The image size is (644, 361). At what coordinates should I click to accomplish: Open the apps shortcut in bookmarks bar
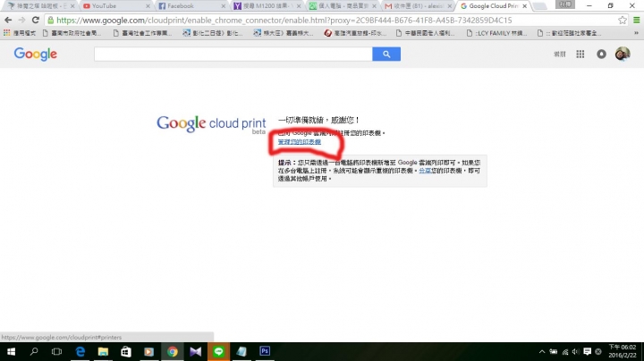click(x=19, y=33)
